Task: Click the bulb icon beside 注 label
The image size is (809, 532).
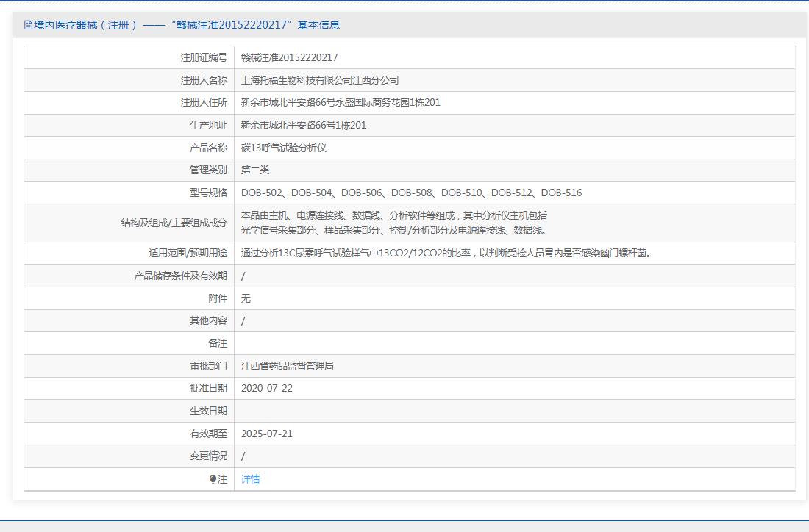Action: click(213, 479)
